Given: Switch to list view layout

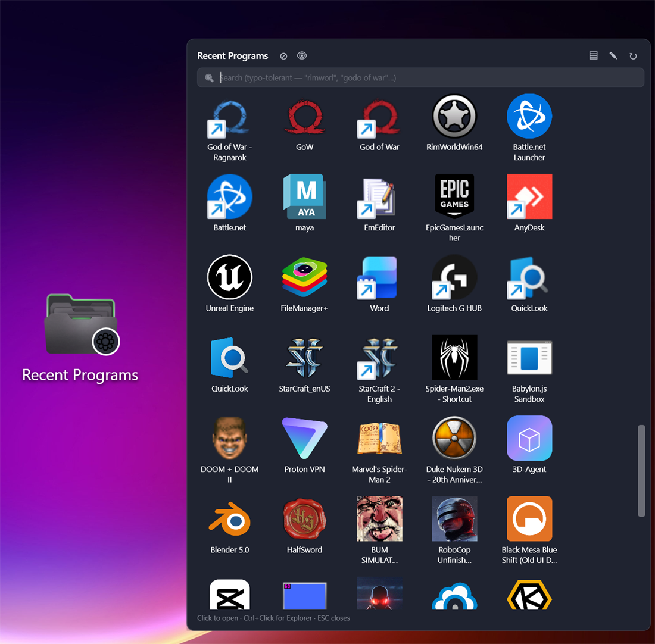Looking at the screenshot, I should (593, 55).
